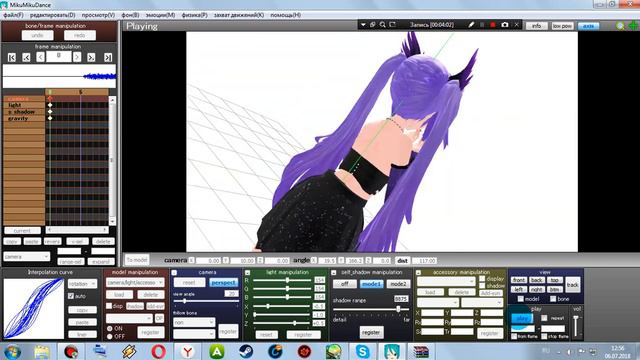640x360 pixels.
Task: Click the redo button
Action: click(x=80, y=36)
